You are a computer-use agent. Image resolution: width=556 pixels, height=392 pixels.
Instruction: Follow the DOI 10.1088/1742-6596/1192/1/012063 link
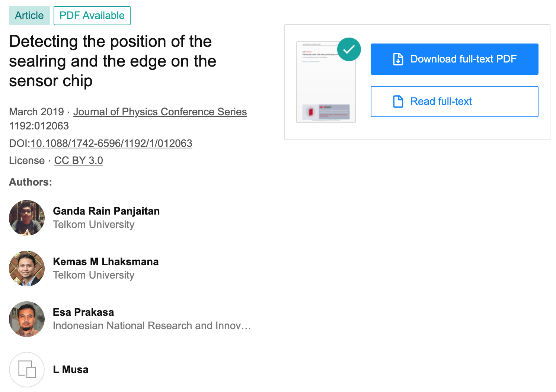(x=111, y=143)
